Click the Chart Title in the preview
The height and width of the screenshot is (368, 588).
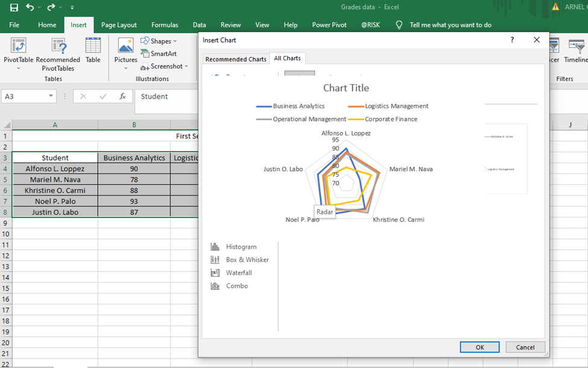click(x=346, y=88)
